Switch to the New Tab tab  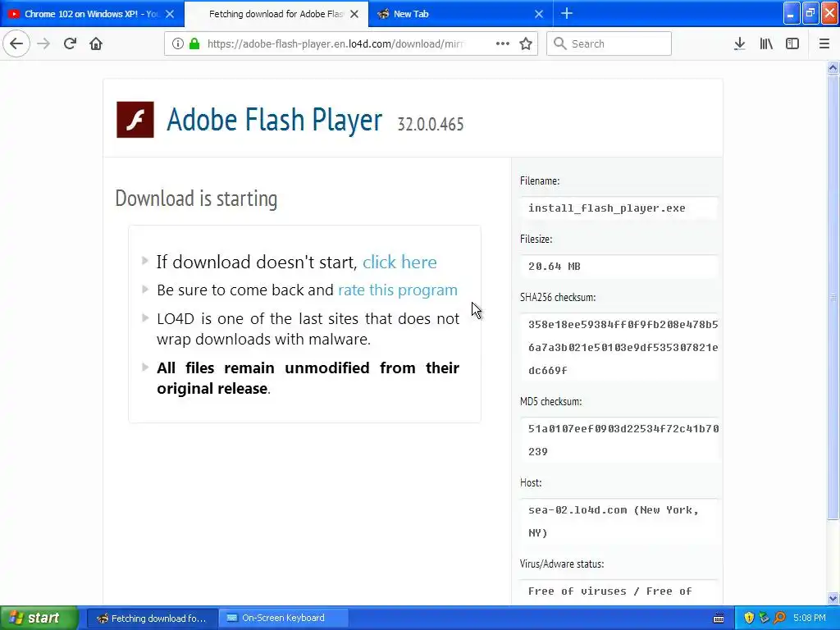(x=461, y=14)
